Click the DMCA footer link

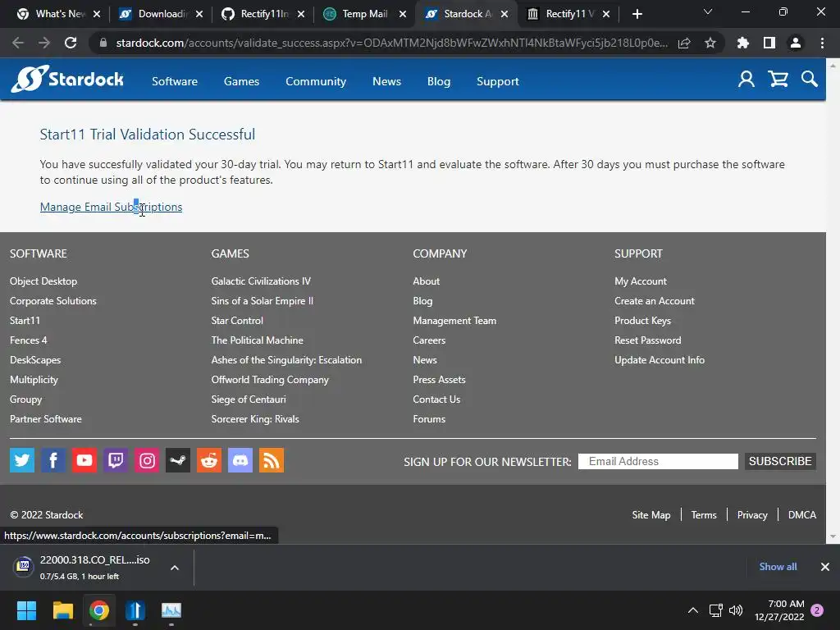(802, 515)
